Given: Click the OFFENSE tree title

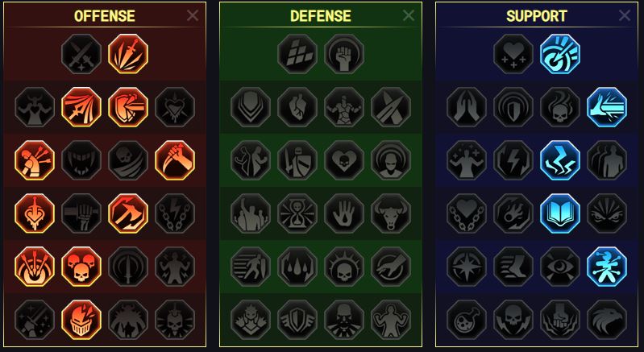Looking at the screenshot, I should 104,16.
